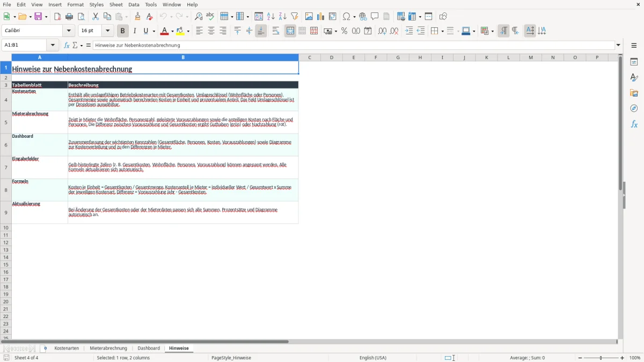The width and height of the screenshot is (644, 362).
Task: Open Sidebar Properties panel icon
Action: point(634,62)
